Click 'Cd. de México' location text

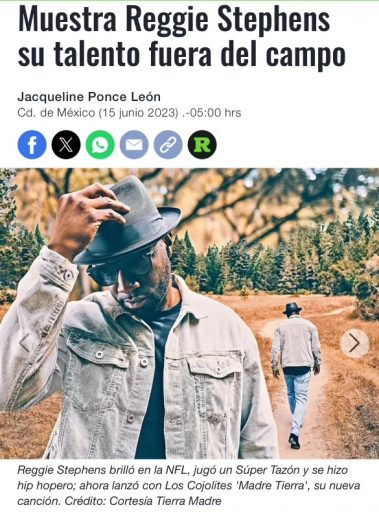pyautogui.click(x=56, y=113)
